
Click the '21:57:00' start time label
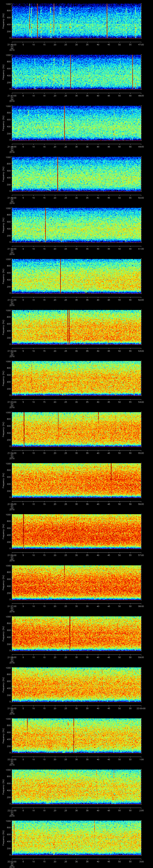click(x=12, y=606)
